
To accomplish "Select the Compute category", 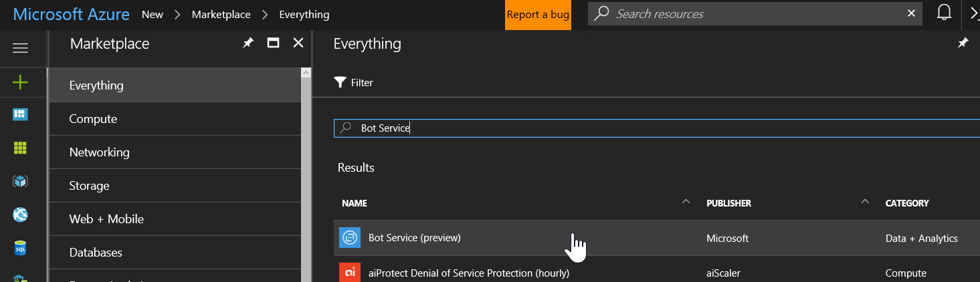I will click(x=93, y=119).
